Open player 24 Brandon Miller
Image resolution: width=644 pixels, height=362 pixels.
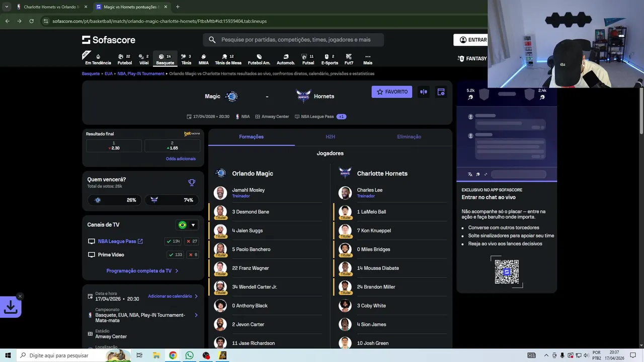tap(390, 287)
